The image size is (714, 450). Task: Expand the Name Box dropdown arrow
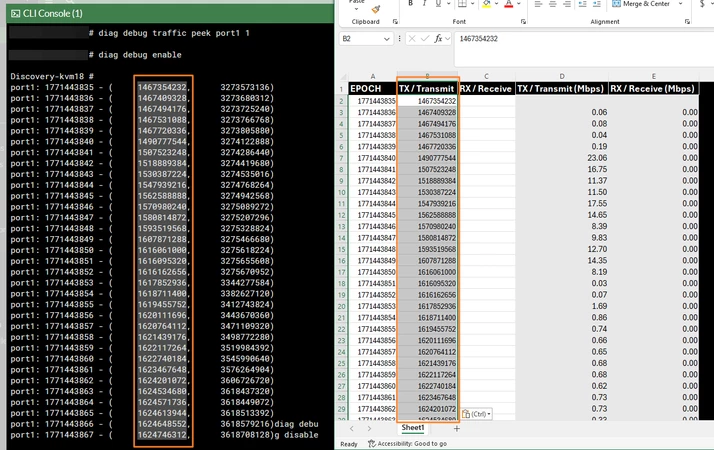coord(387,39)
